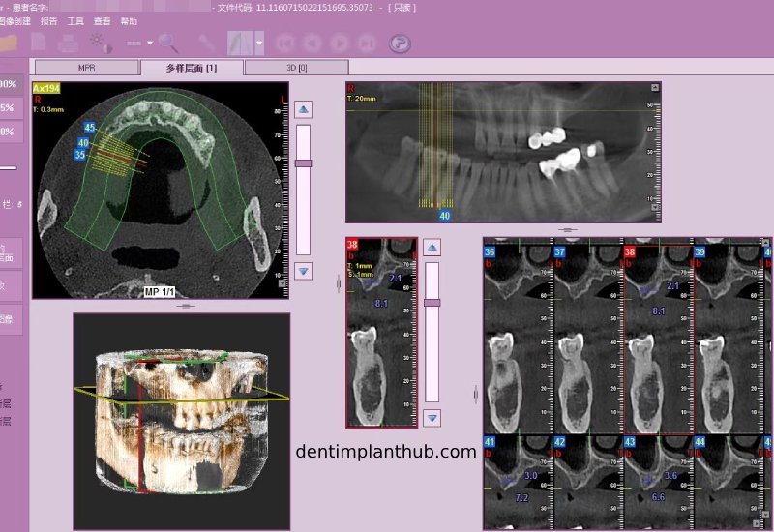774x532 pixels.
Task: Select cross-section thumbnail 39
Action: tap(729, 340)
